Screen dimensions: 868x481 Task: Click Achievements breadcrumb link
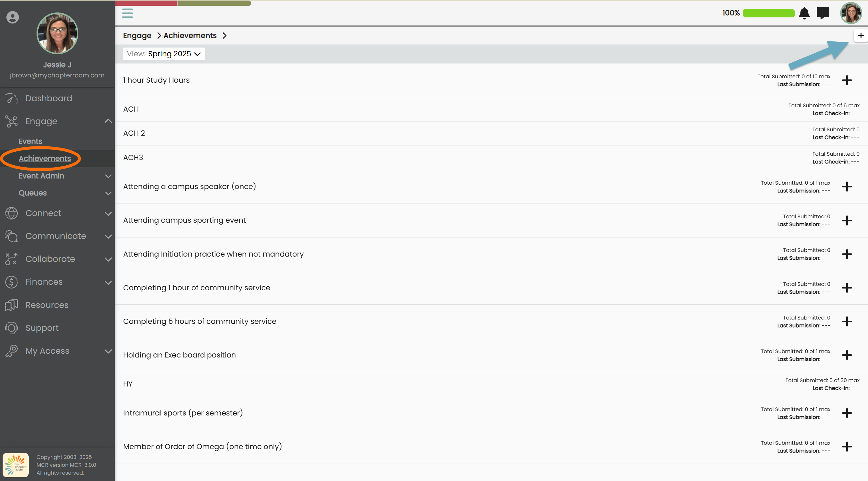[x=190, y=35]
